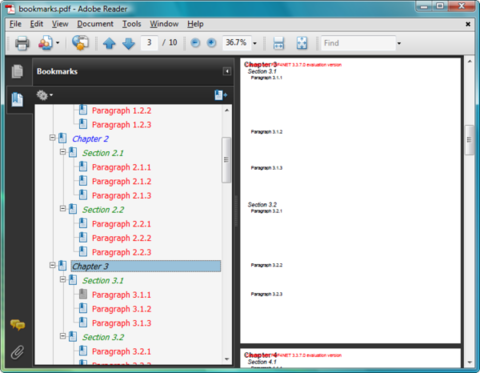
Task: Click the new bookmark icon
Action: tap(220, 95)
